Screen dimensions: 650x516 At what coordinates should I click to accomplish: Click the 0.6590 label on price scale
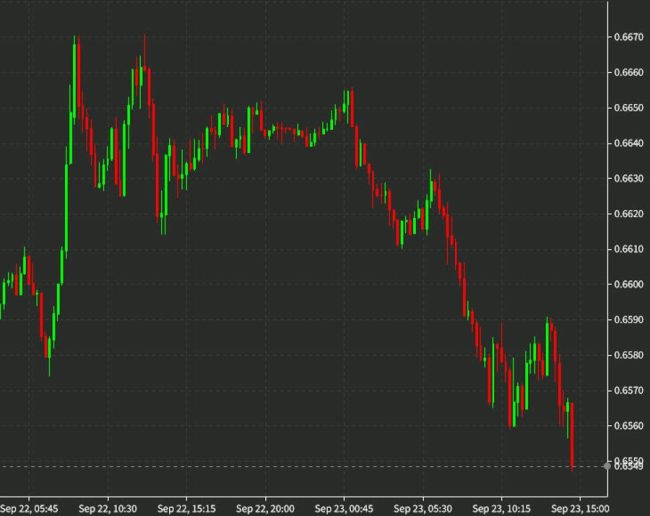point(626,319)
